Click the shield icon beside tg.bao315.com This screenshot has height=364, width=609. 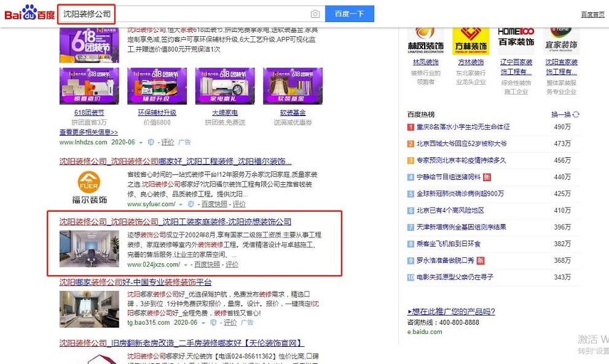[x=213, y=322]
